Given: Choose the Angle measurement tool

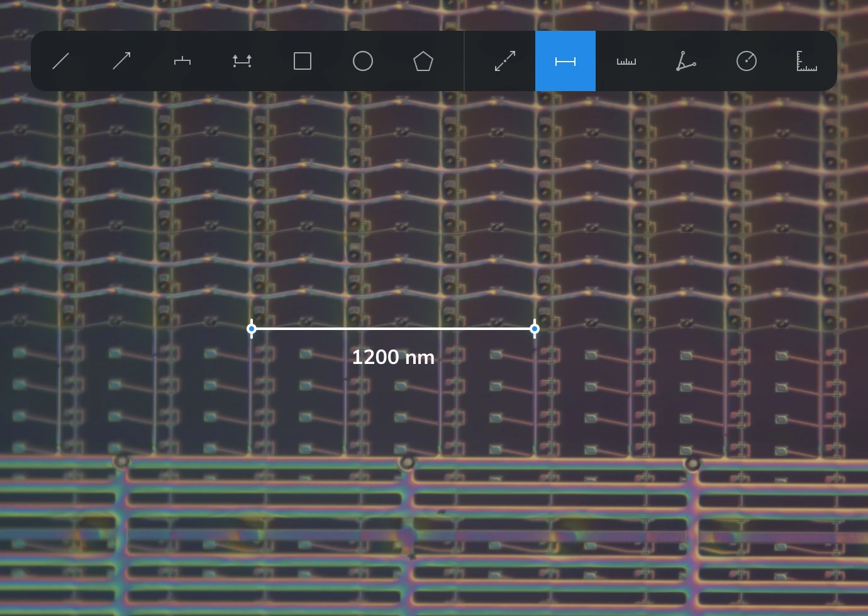Looking at the screenshot, I should pyautogui.click(x=686, y=61).
